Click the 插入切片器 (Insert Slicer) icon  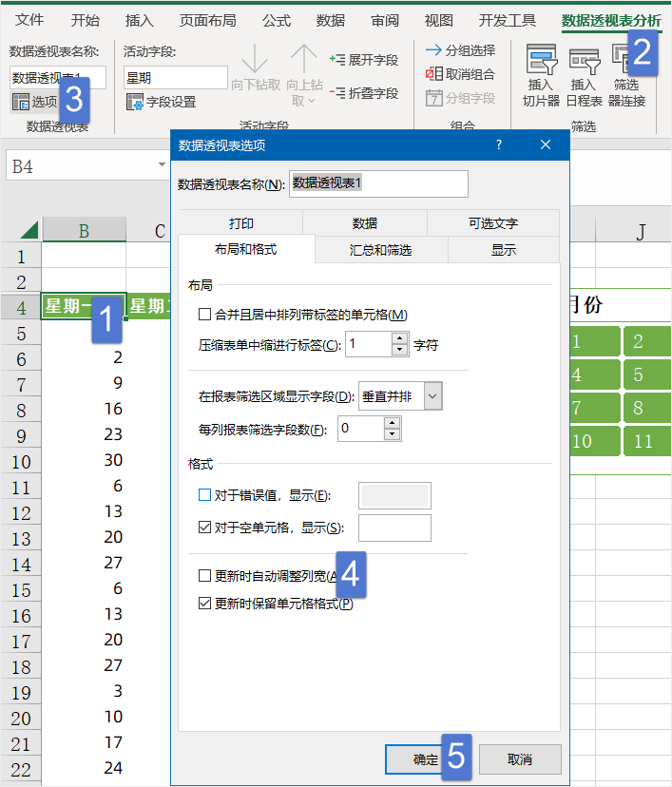pos(541,62)
